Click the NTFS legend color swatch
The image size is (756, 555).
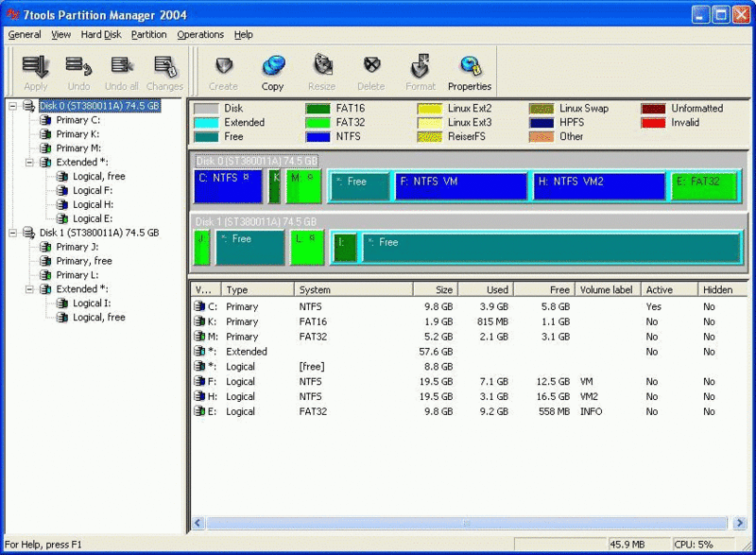point(318,137)
